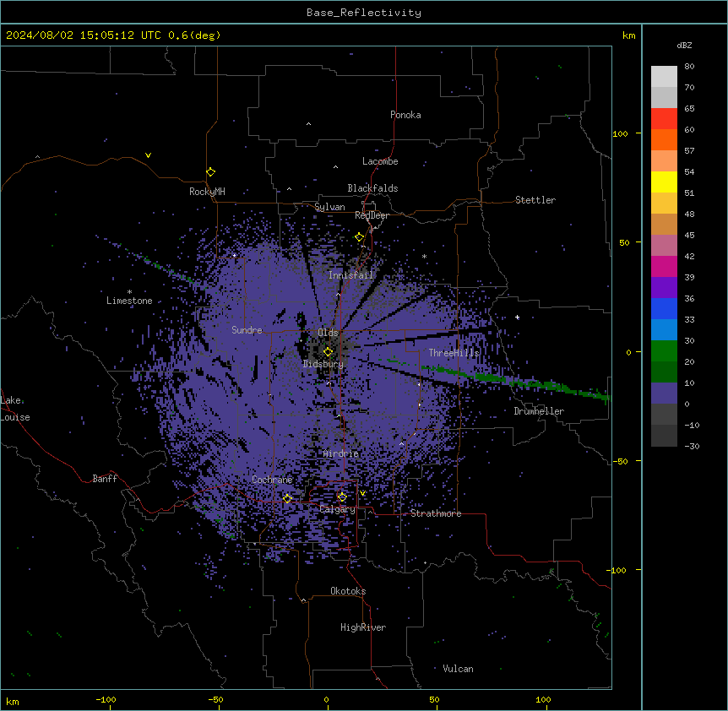This screenshot has height=711, width=728.
Task: Click the Strathmore city label
Action: pos(436,513)
